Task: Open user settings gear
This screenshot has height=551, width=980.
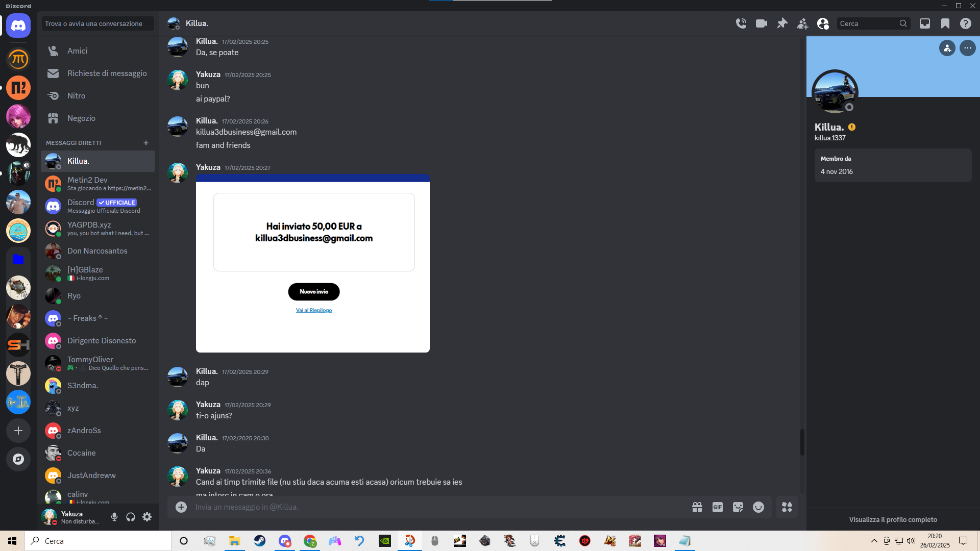Action: click(147, 517)
